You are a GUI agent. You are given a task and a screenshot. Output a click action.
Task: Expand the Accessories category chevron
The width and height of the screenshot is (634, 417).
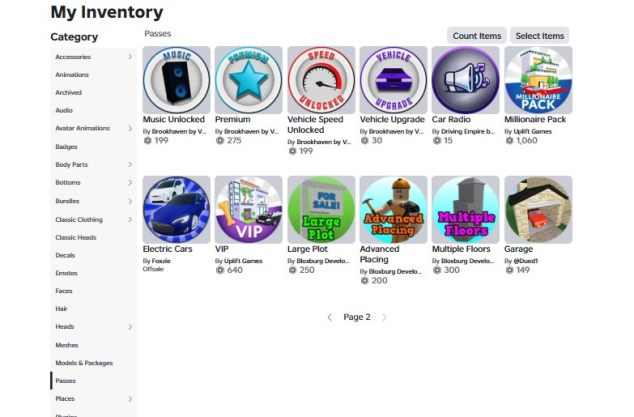(130, 57)
